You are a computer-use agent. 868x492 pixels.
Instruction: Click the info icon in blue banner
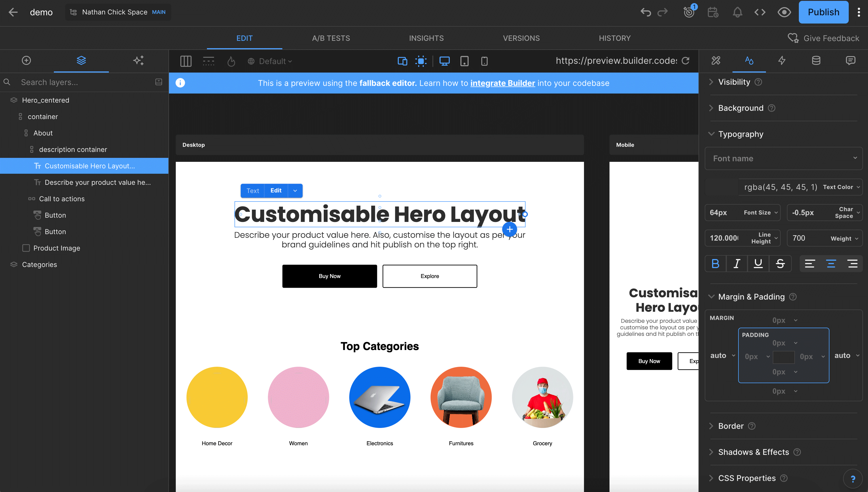pyautogui.click(x=180, y=83)
